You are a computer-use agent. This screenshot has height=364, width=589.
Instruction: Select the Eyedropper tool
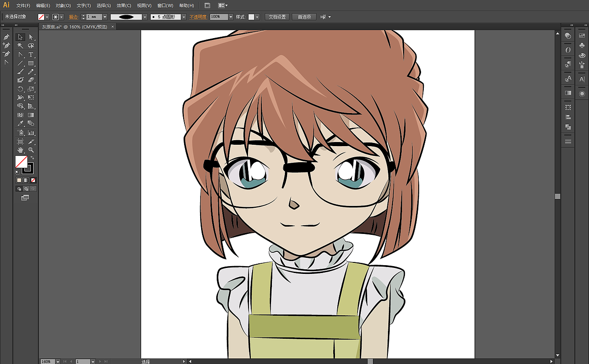20,124
